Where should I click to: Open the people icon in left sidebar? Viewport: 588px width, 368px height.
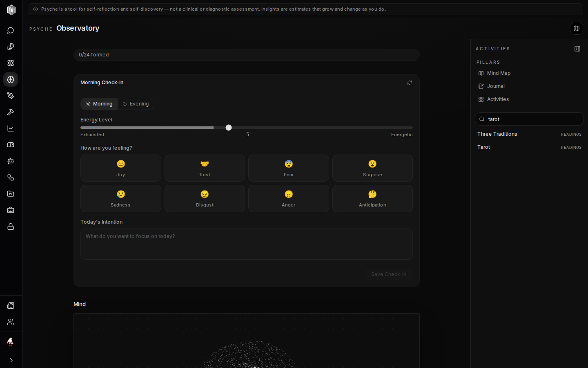click(11, 322)
